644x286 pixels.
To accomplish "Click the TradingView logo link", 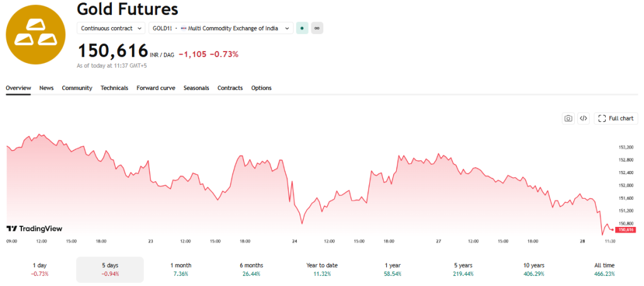I will 35,229.
